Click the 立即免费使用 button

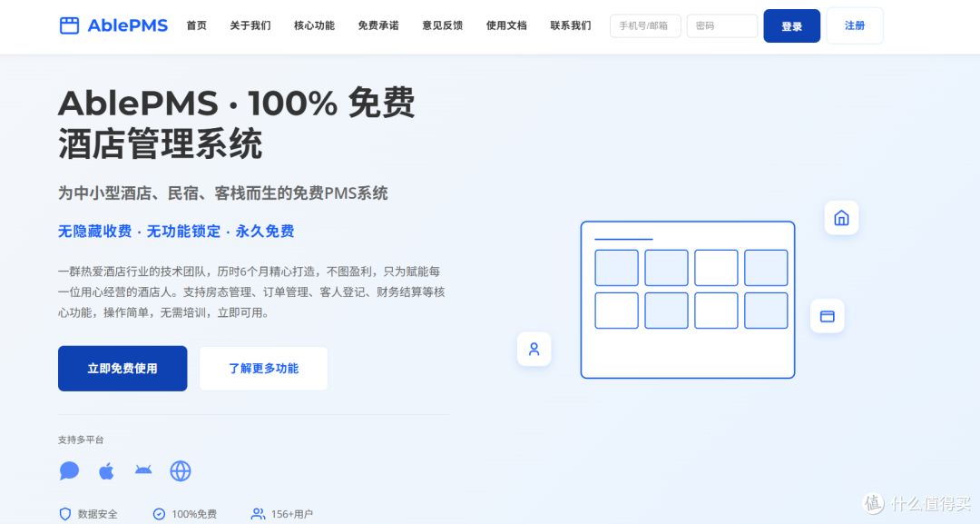122,369
